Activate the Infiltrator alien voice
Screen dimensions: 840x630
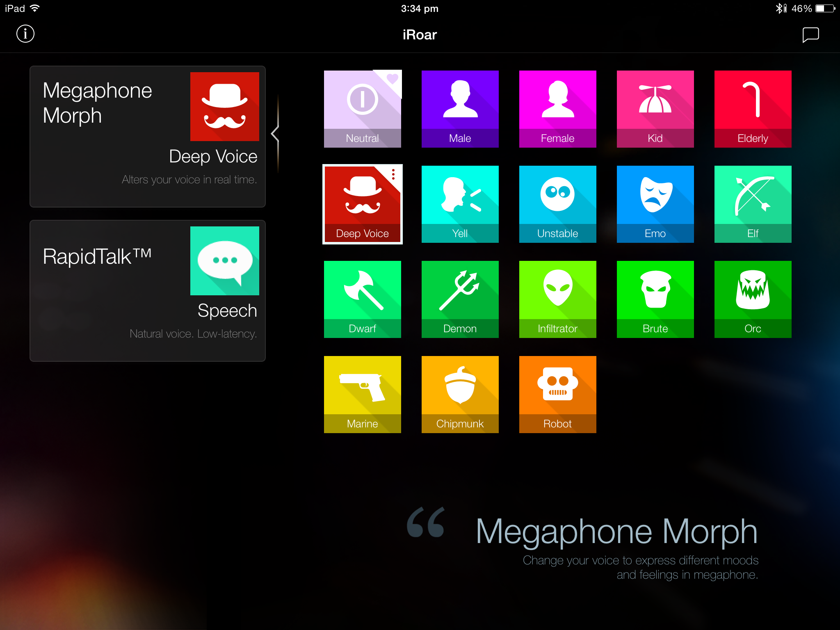tap(558, 299)
